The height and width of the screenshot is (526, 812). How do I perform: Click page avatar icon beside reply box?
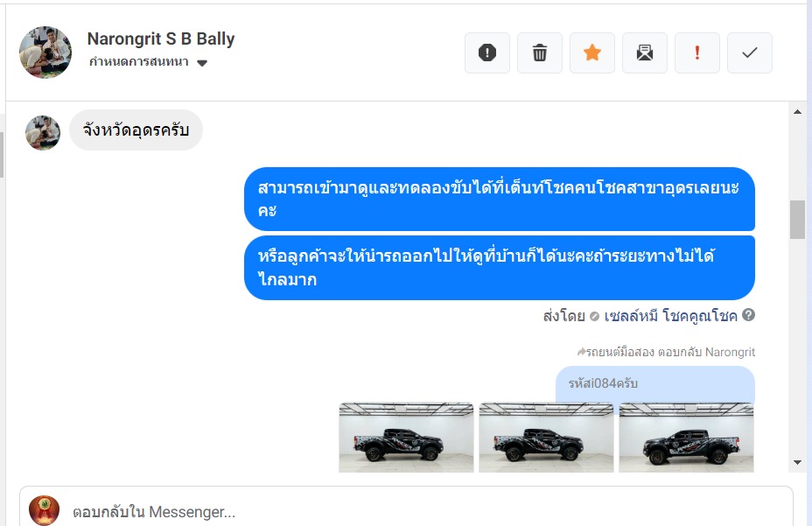click(44, 510)
